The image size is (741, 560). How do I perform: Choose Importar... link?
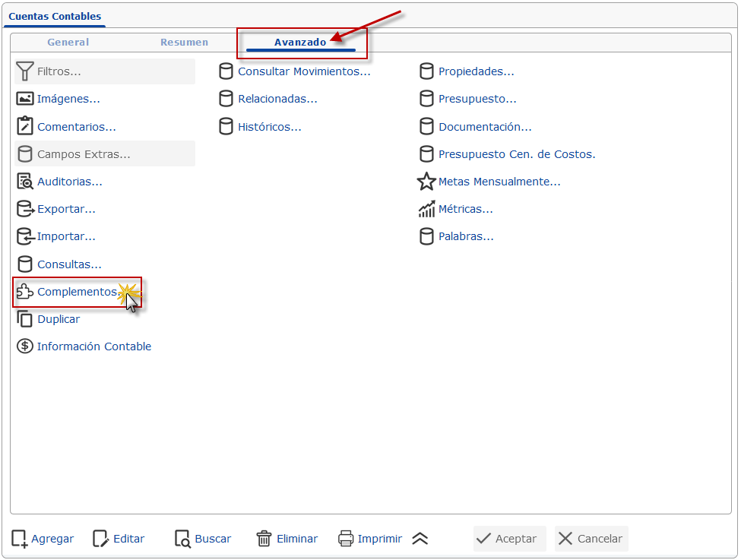click(67, 236)
